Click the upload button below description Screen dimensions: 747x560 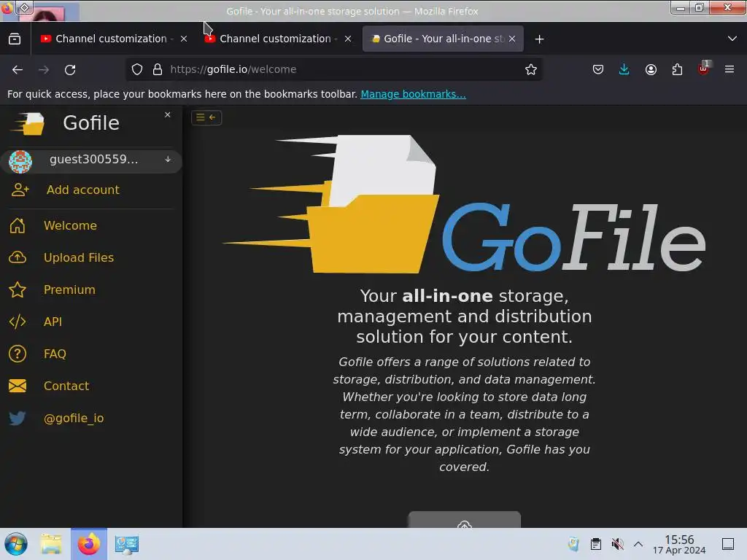tap(464, 519)
